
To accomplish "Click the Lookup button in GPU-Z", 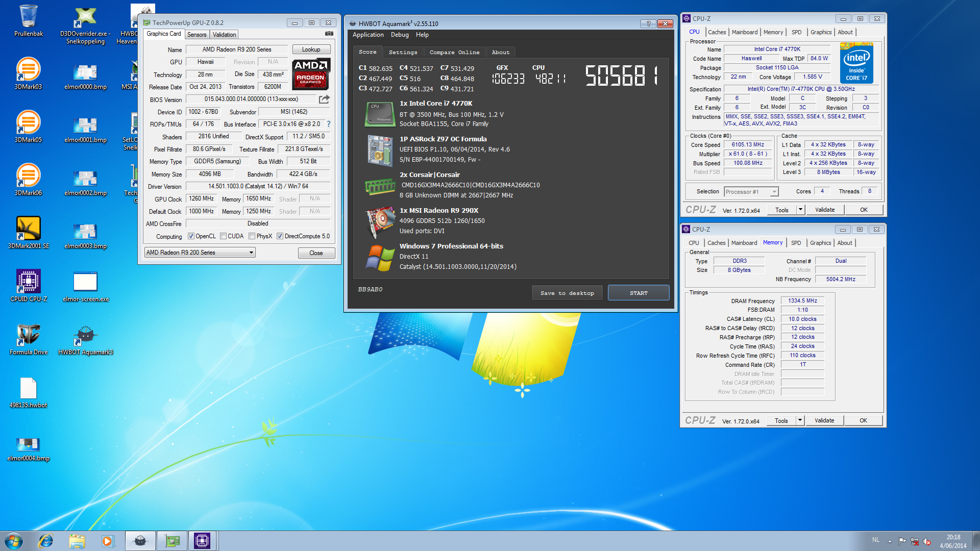I will tap(311, 49).
